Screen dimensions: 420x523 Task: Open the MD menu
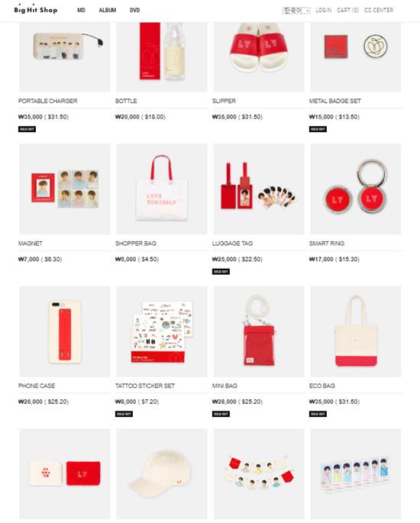[81, 11]
